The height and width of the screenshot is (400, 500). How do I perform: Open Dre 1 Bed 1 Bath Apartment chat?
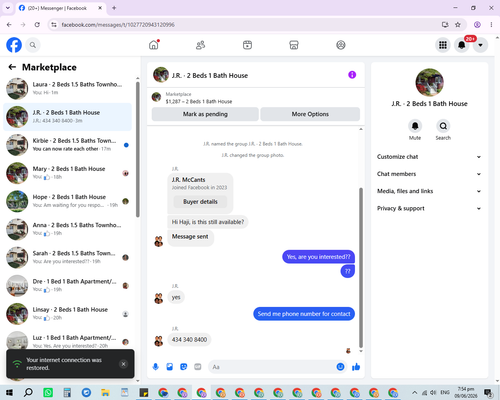coord(67,286)
